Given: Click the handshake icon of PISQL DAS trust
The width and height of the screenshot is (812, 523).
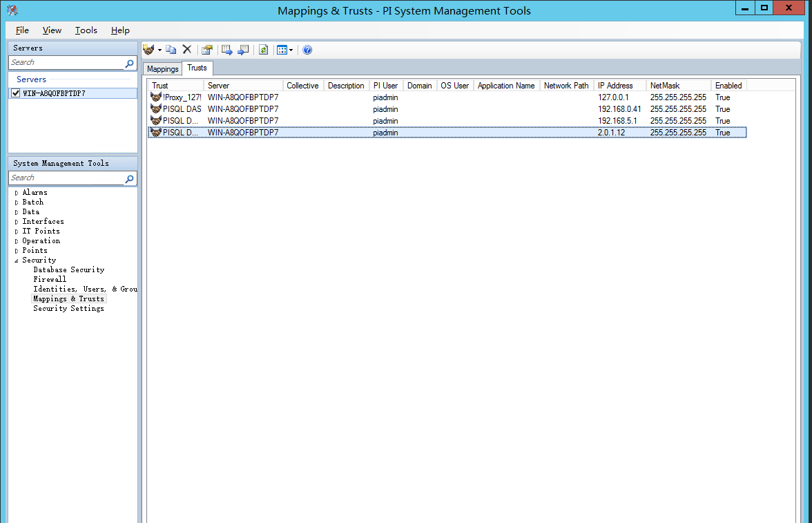Looking at the screenshot, I should (156, 109).
